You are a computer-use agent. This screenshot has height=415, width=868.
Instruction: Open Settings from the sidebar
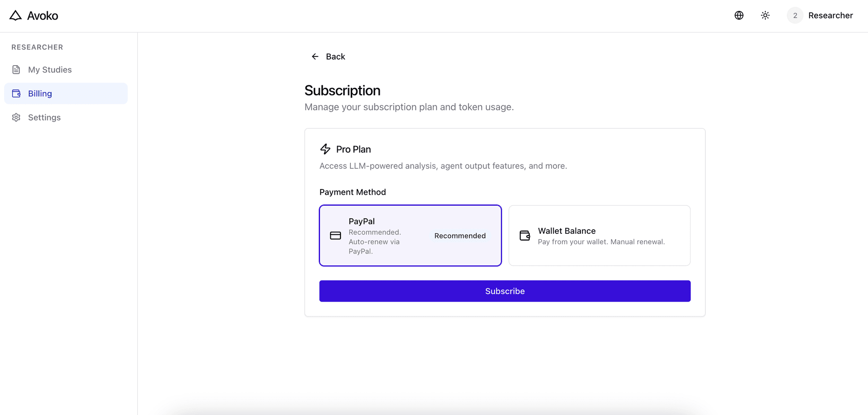pos(44,117)
